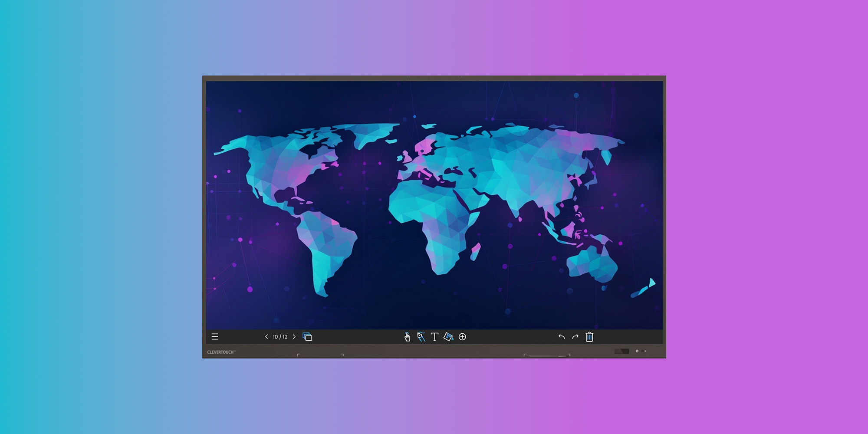
Task: Clear the page with the trash icon
Action: pos(589,337)
